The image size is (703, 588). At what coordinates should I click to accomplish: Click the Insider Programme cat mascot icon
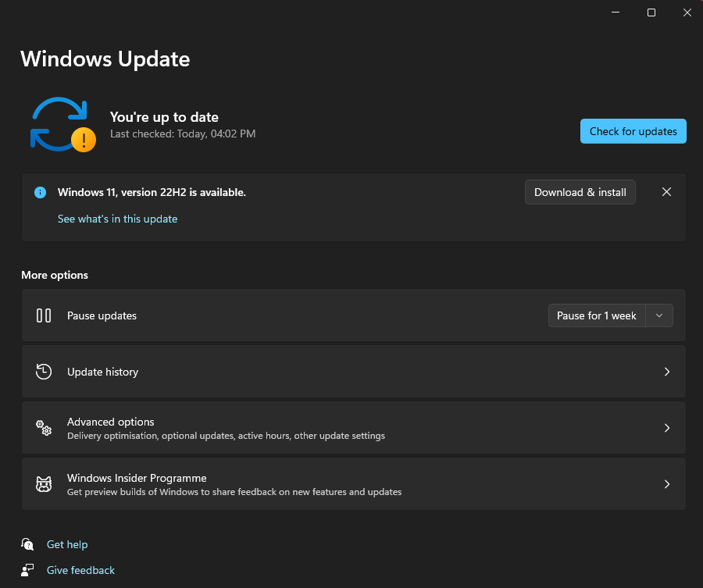44,484
